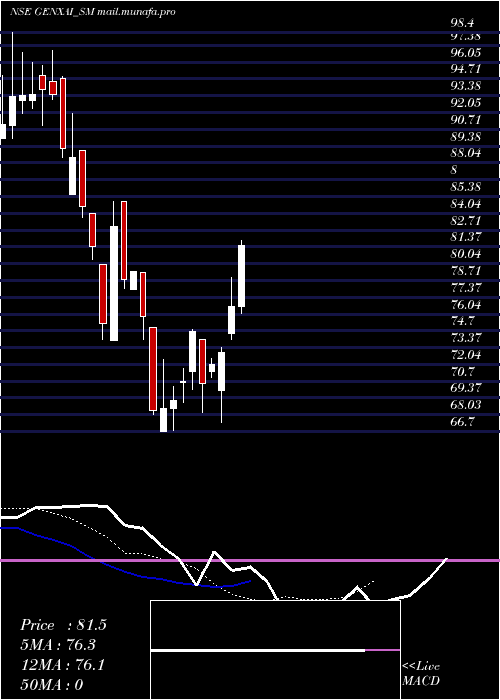This screenshot has height=700, width=500.
Task: Click the 81.37 price axis label
Action: point(466,238)
